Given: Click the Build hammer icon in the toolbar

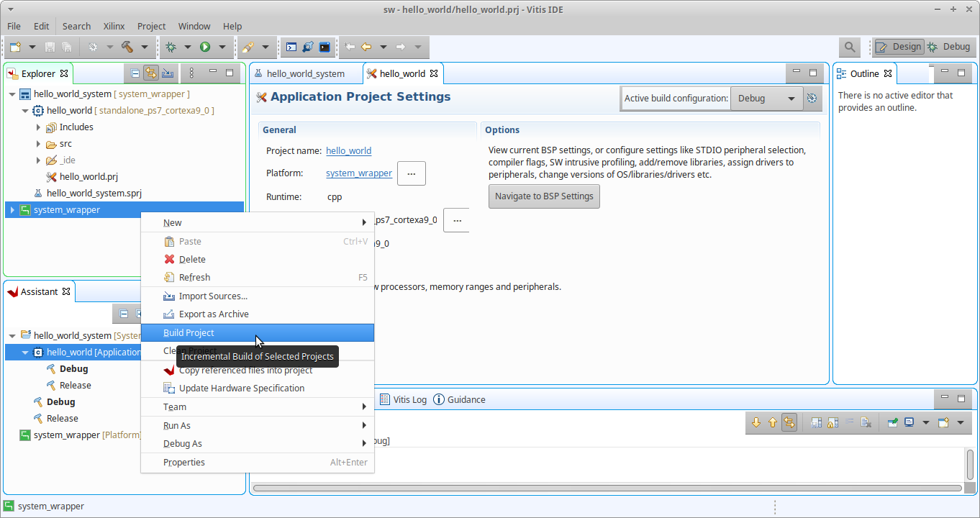Looking at the screenshot, I should [x=127, y=47].
